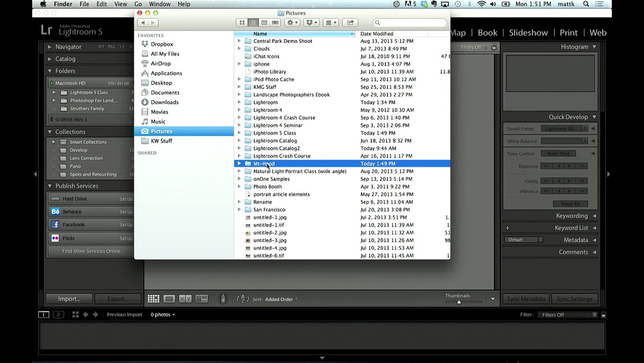Switch to the Slideshow module
The width and height of the screenshot is (644, 363).
coord(528,33)
